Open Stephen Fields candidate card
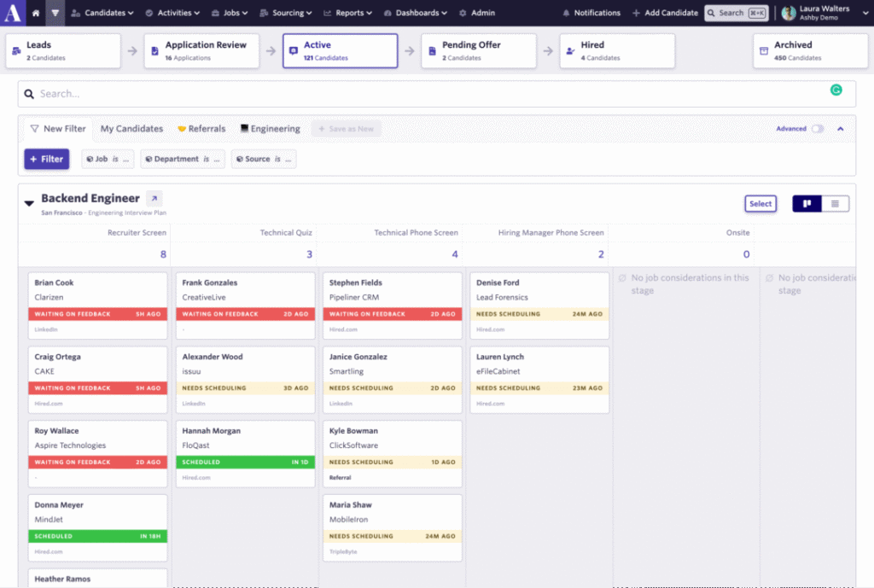This screenshot has width=874, height=588. pyautogui.click(x=393, y=306)
